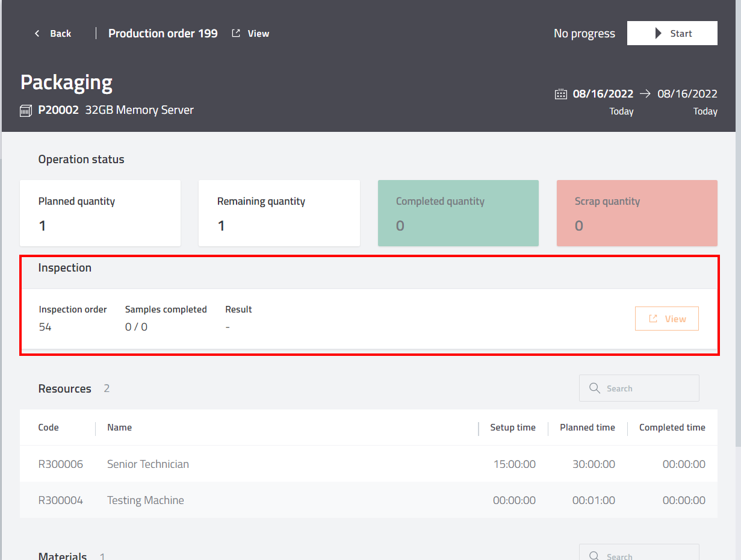Image resolution: width=741 pixels, height=560 pixels.
Task: Click the magnifier icon in Resources search
Action: click(x=595, y=388)
